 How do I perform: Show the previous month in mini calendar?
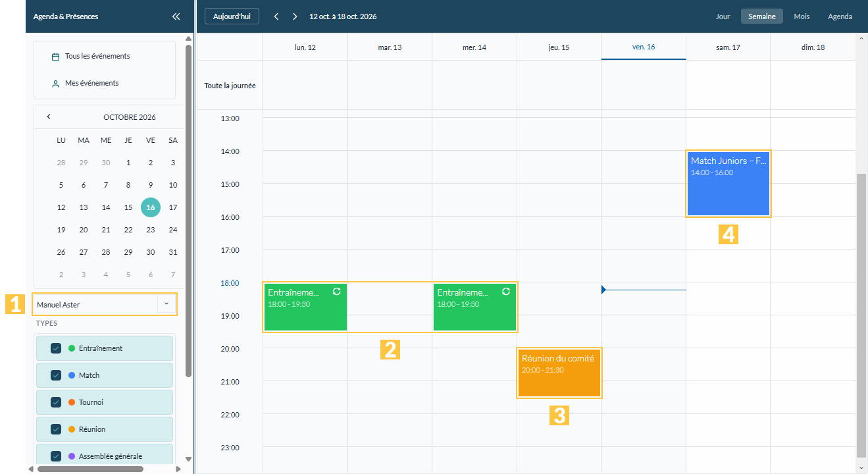pyautogui.click(x=49, y=117)
